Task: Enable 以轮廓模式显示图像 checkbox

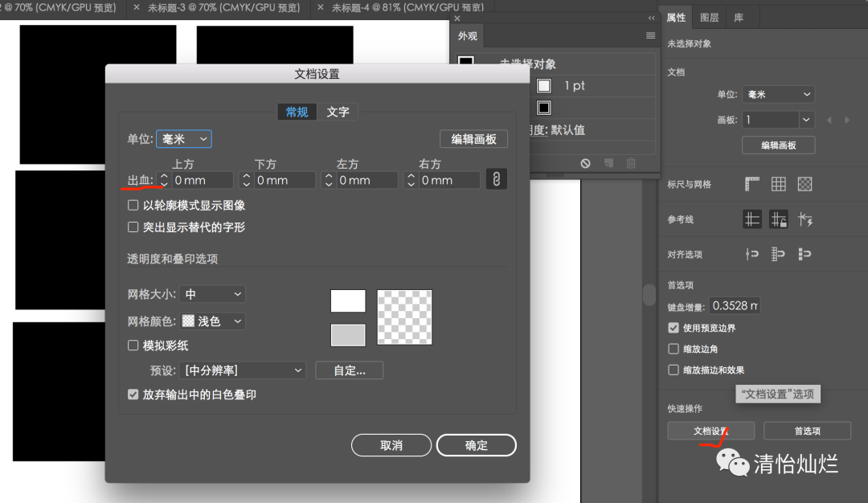Action: tap(133, 205)
